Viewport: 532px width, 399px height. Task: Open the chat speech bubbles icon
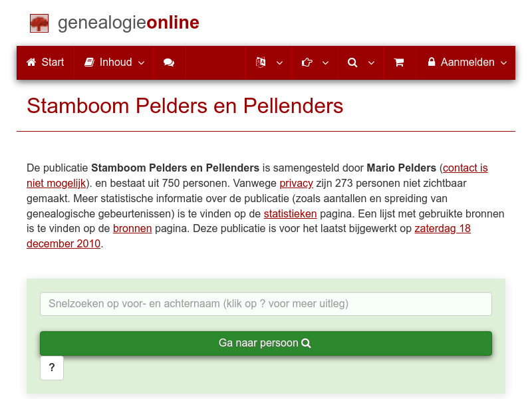pos(168,63)
